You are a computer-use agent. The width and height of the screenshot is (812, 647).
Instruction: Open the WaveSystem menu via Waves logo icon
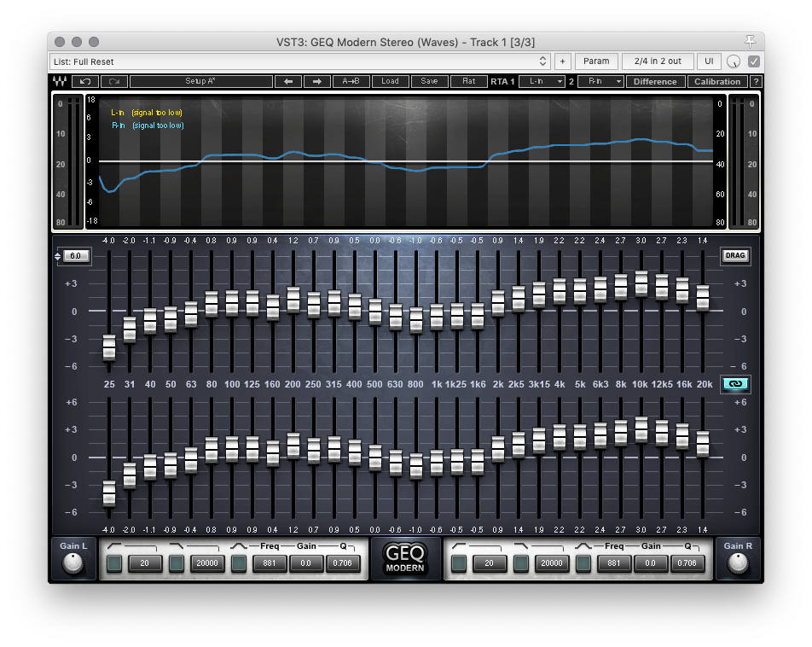coord(59,81)
